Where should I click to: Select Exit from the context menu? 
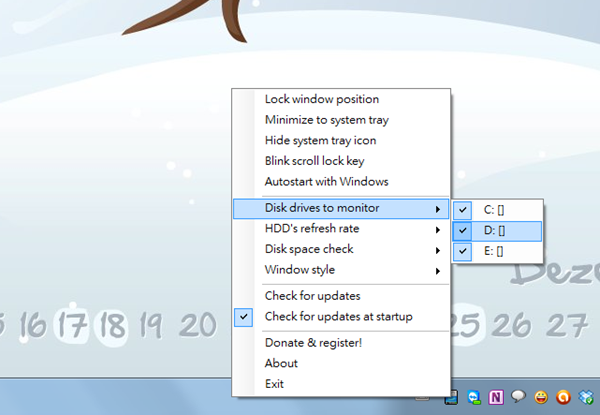pos(341,384)
